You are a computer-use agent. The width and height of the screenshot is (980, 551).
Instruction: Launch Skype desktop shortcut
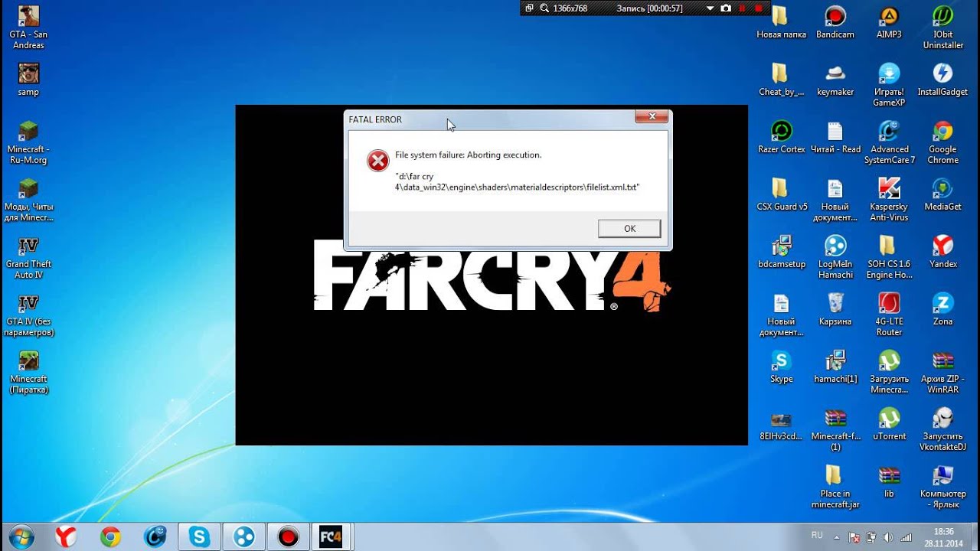coord(781,367)
